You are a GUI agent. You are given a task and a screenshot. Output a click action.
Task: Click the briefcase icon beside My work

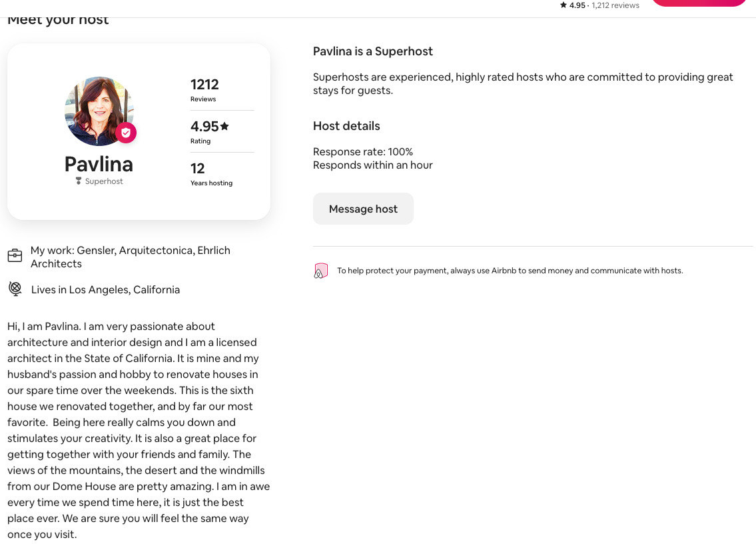tap(15, 256)
